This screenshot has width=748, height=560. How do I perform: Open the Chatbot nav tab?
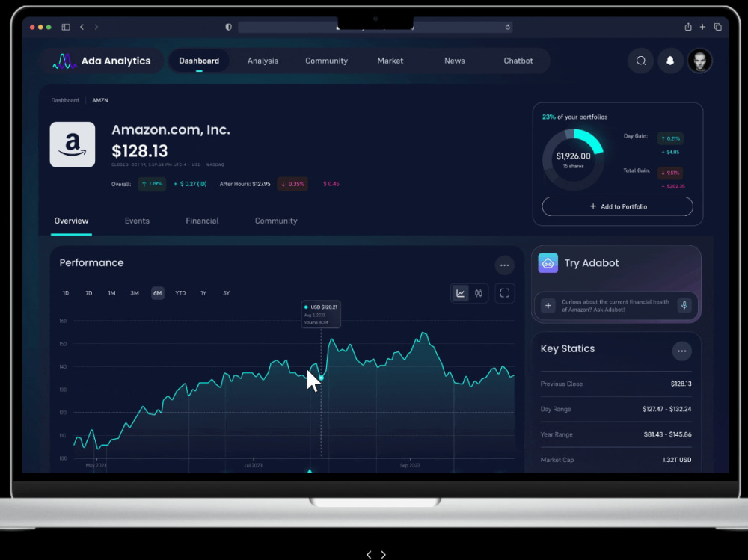(518, 61)
